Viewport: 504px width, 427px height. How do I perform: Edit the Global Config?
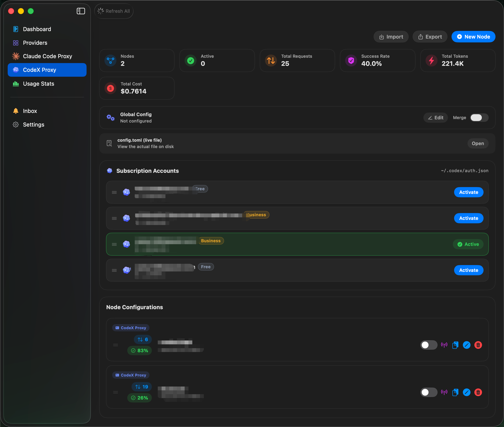point(436,118)
